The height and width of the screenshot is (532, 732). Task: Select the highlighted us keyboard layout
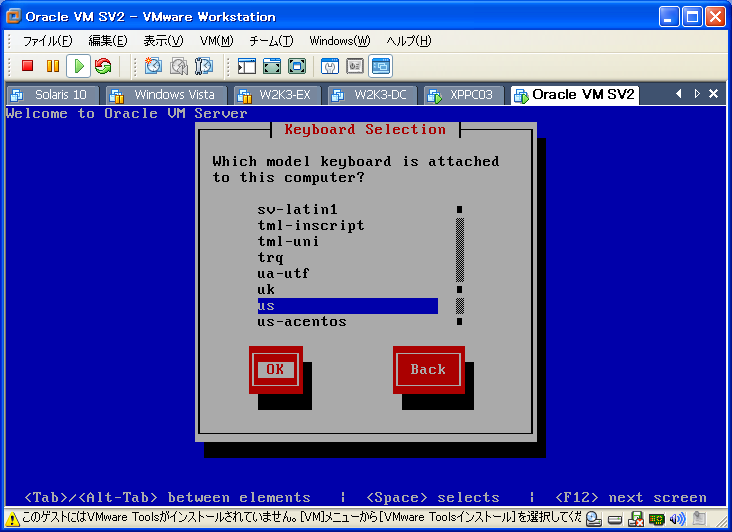click(348, 306)
